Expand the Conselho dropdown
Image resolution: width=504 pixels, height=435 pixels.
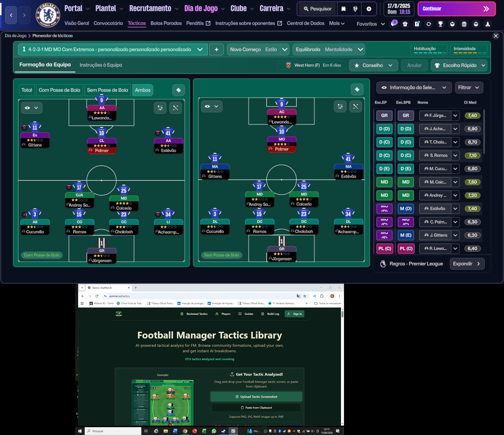tap(373, 65)
